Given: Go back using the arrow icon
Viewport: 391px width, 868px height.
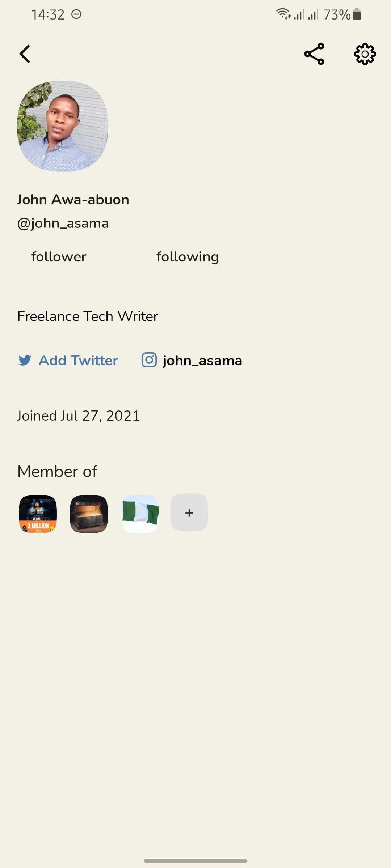Looking at the screenshot, I should [x=25, y=54].
